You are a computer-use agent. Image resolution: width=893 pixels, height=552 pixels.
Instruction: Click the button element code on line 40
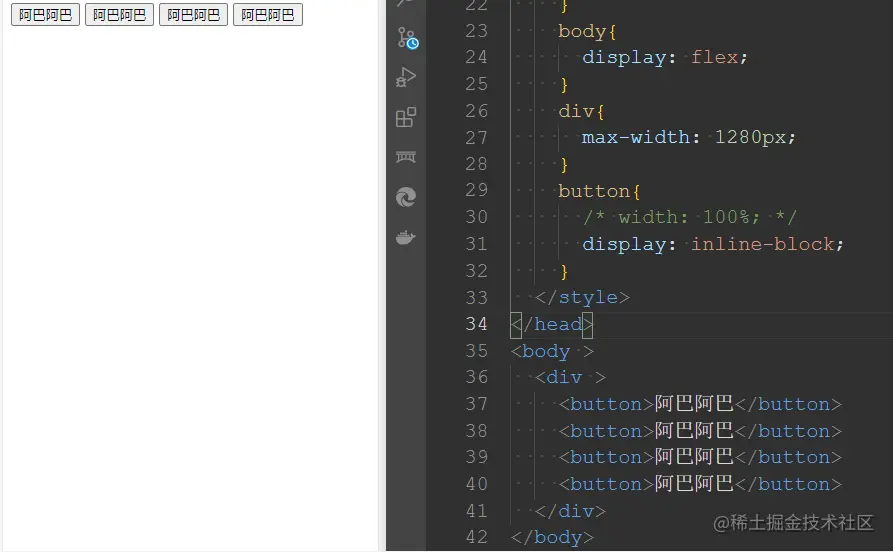[700, 484]
